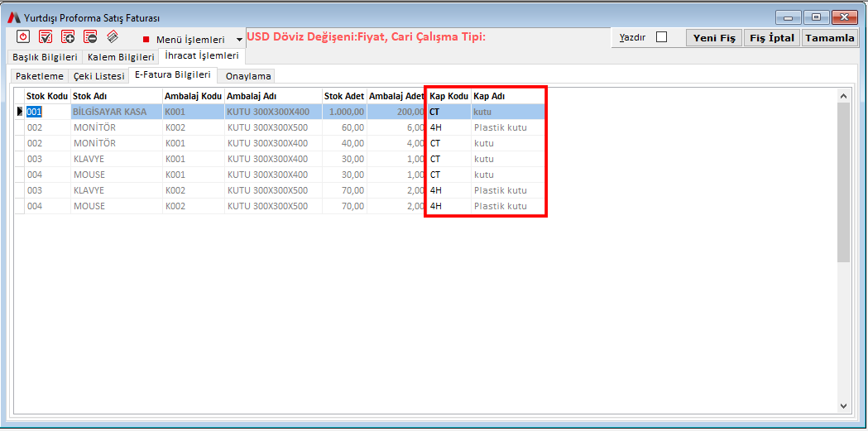The height and width of the screenshot is (431, 868).
Task: Click the application logo in title bar
Action: point(14,17)
